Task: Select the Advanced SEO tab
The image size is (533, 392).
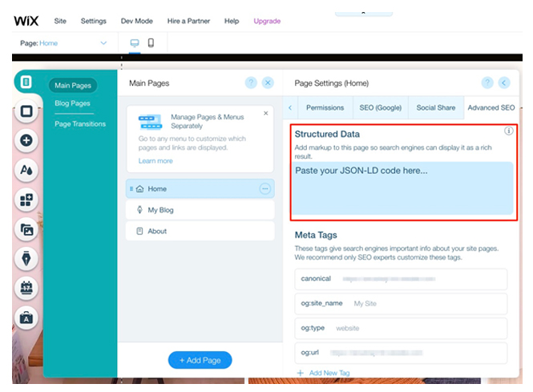Action: click(x=491, y=107)
